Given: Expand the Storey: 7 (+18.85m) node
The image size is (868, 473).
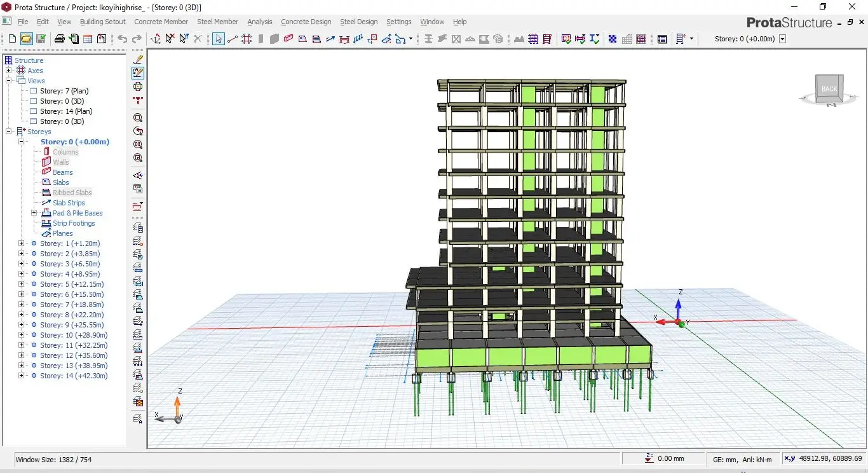Looking at the screenshot, I should (22, 305).
